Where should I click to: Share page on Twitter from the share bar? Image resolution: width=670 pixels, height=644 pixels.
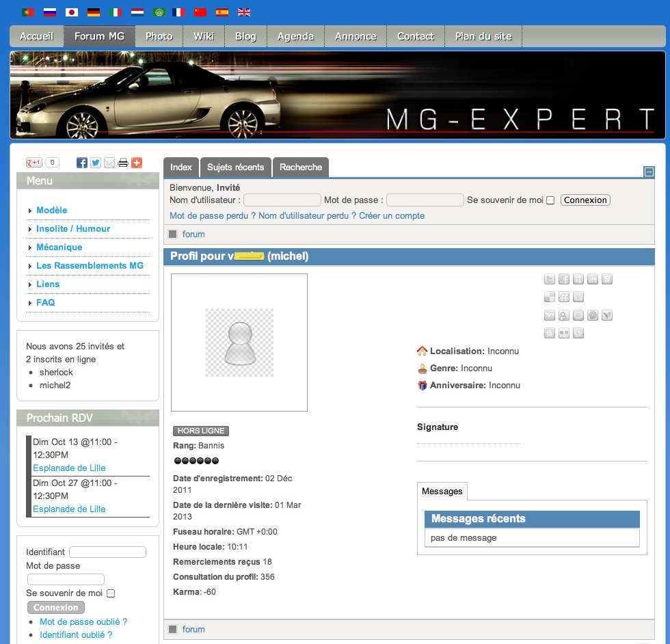(x=96, y=163)
